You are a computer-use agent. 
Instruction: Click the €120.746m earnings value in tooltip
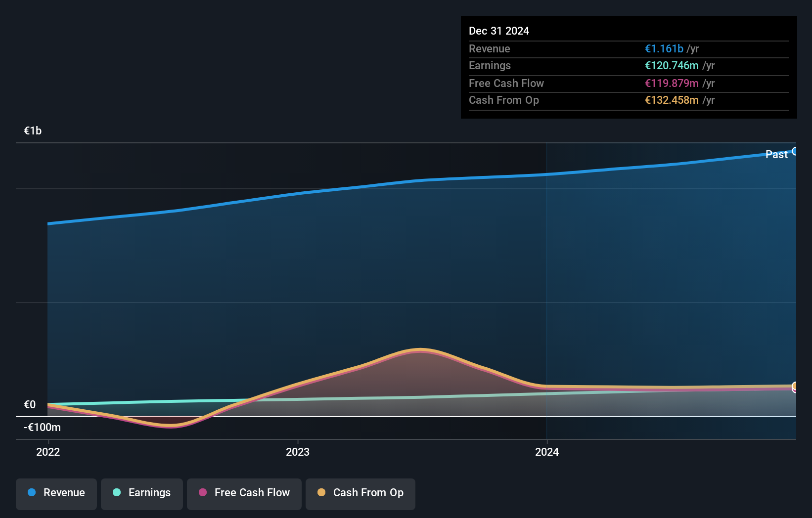(x=672, y=65)
